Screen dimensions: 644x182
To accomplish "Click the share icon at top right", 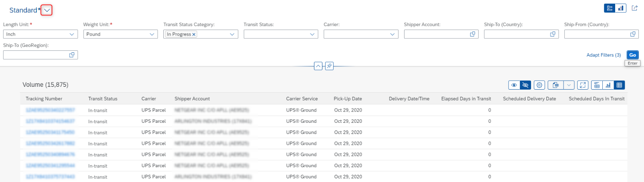I will click(x=634, y=8).
